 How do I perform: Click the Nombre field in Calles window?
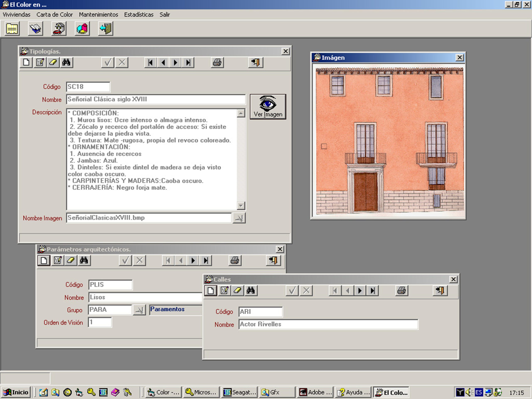click(328, 324)
